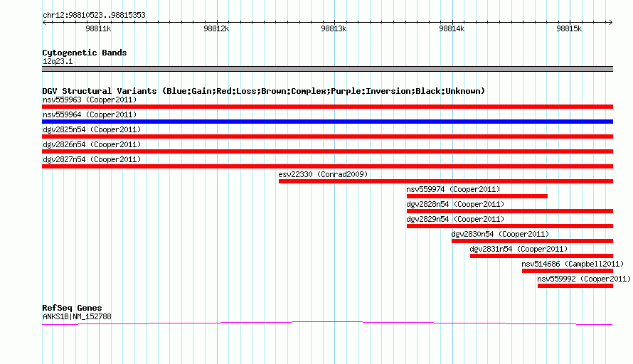Open the dgv2828n54 variant red bar
633x364 pixels.
(510, 211)
